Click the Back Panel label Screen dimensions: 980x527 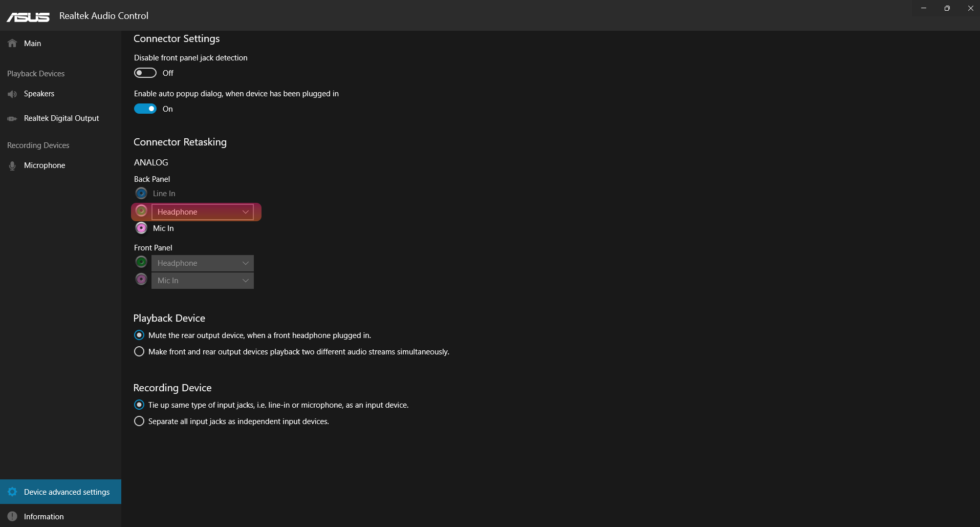point(152,179)
